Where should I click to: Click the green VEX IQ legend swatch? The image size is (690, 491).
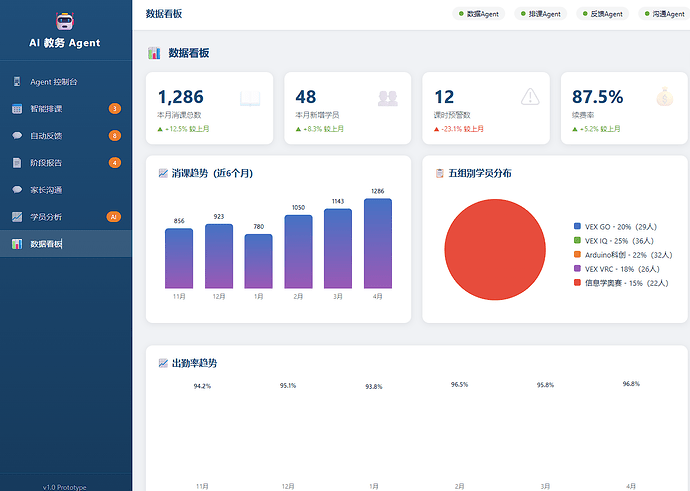click(x=577, y=240)
